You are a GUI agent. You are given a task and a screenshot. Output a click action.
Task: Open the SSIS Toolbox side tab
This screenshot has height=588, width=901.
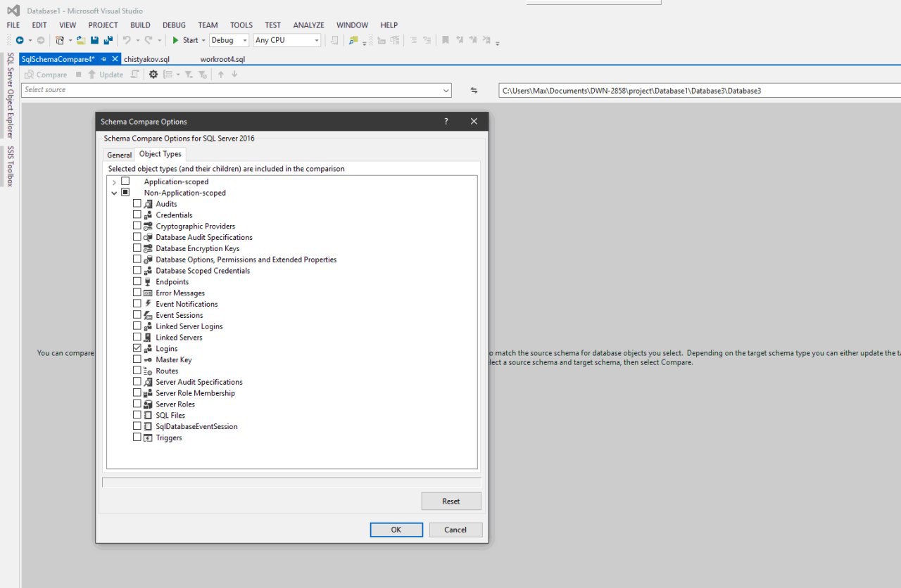tap(10, 166)
